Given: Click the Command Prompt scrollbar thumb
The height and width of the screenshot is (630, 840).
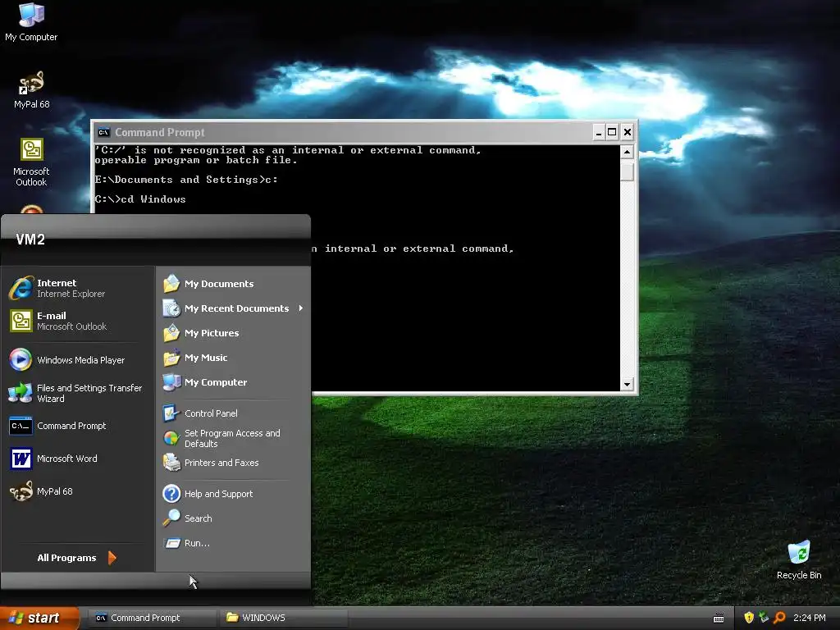Looking at the screenshot, I should [627, 171].
